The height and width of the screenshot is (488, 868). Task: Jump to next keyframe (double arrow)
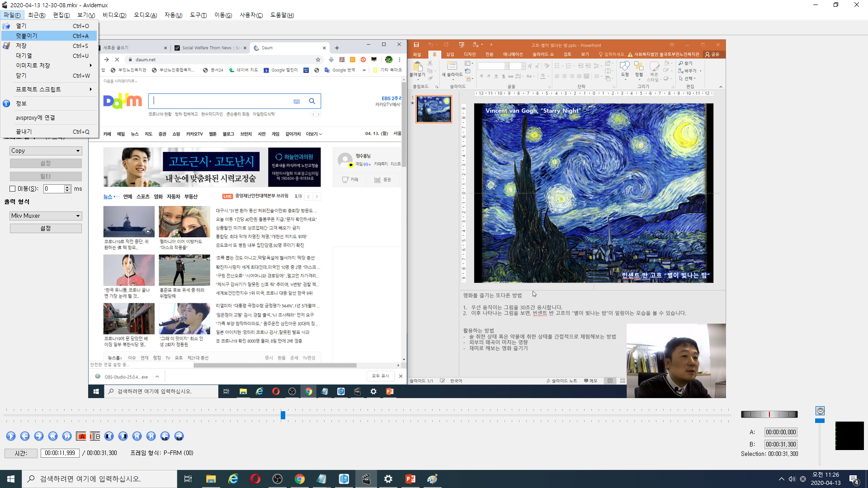point(67,436)
